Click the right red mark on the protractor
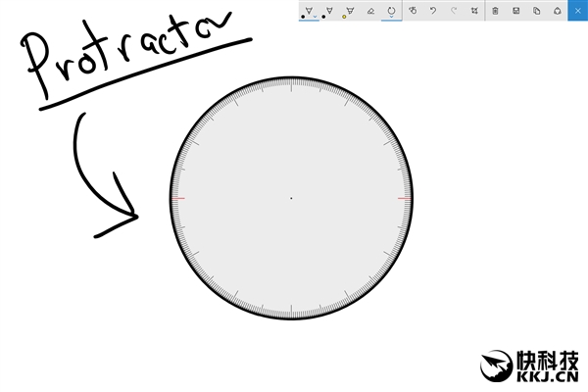Screen dimensions: 588x392 pyautogui.click(x=404, y=198)
